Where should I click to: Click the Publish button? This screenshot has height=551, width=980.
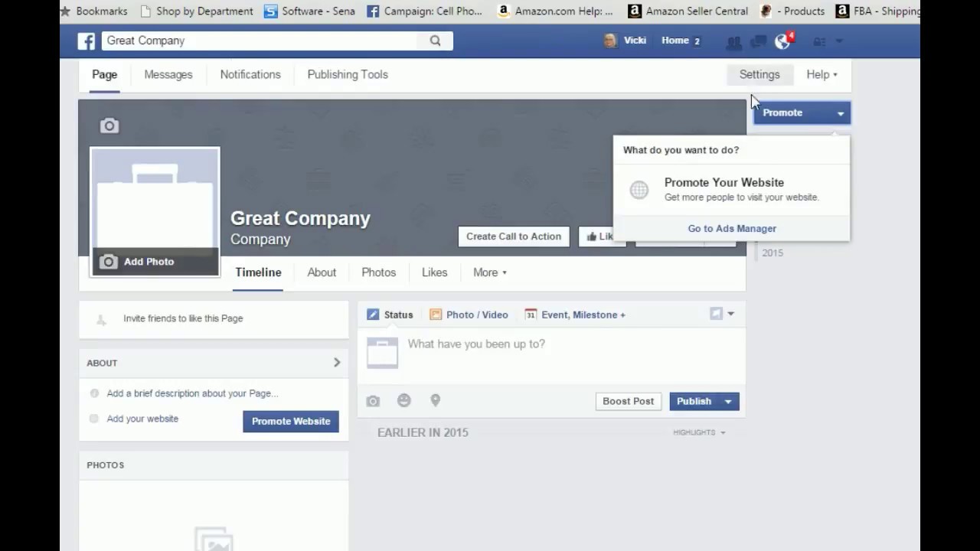tap(694, 401)
